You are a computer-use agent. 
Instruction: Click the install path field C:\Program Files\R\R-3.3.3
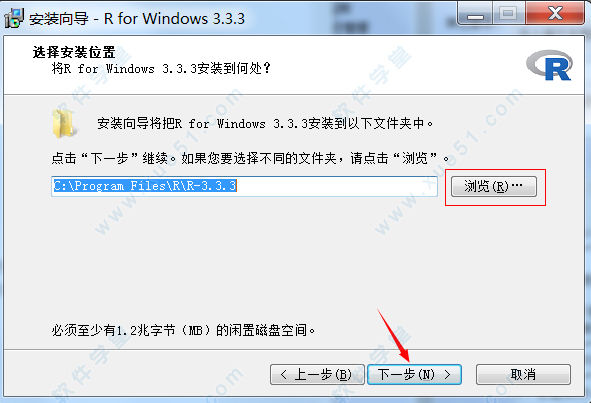(x=244, y=186)
